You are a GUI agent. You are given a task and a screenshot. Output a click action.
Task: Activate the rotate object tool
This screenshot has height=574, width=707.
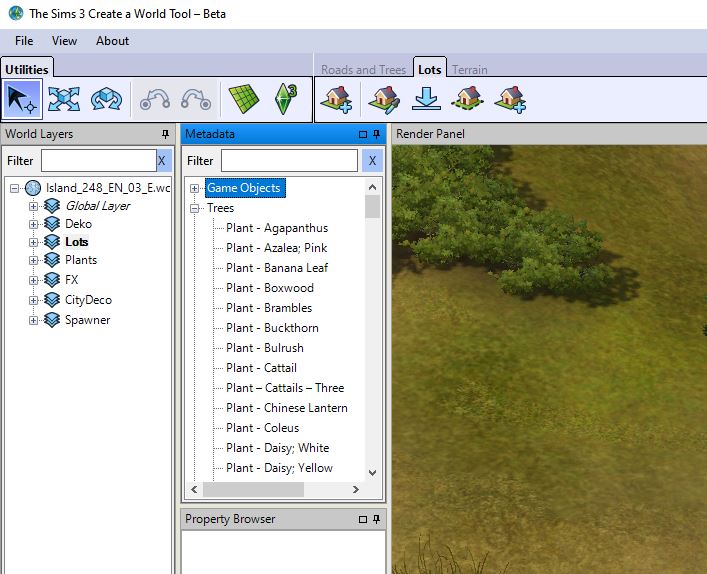pos(105,99)
